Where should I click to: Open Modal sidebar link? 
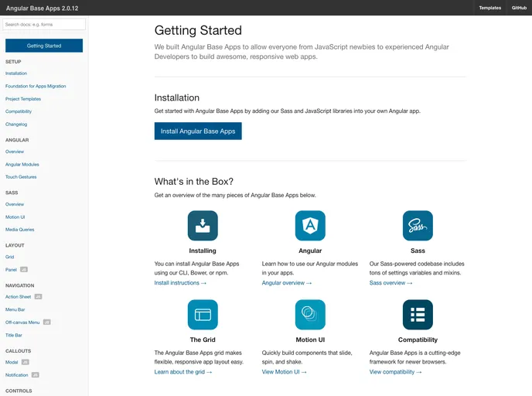[x=12, y=362]
